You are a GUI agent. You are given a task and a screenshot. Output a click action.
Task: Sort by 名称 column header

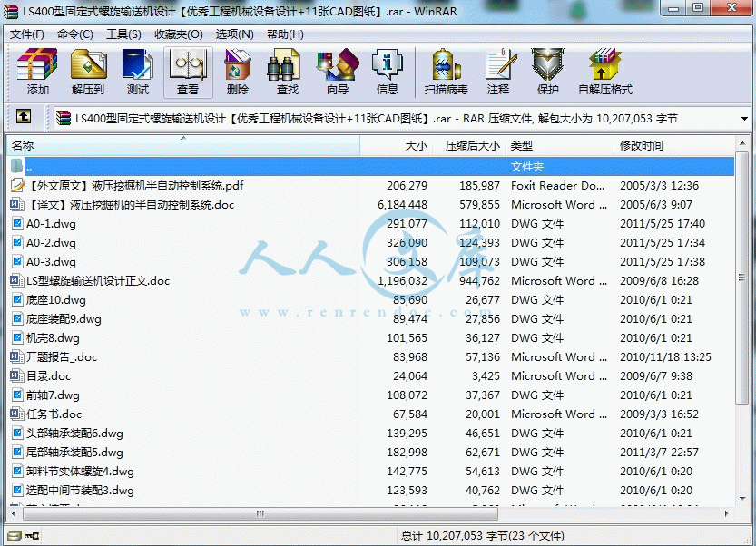pos(183,145)
